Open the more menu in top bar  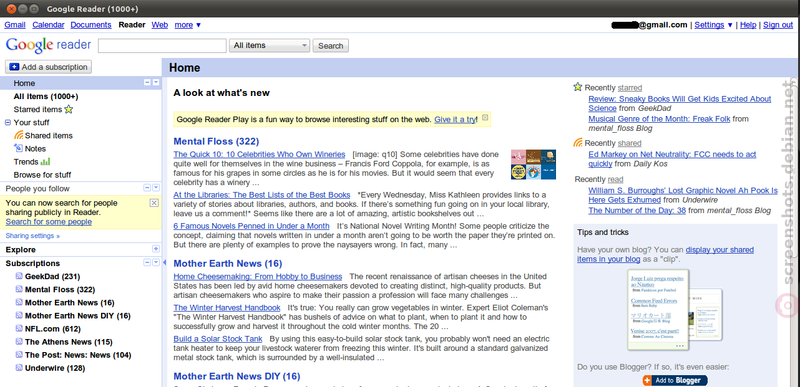[188, 24]
